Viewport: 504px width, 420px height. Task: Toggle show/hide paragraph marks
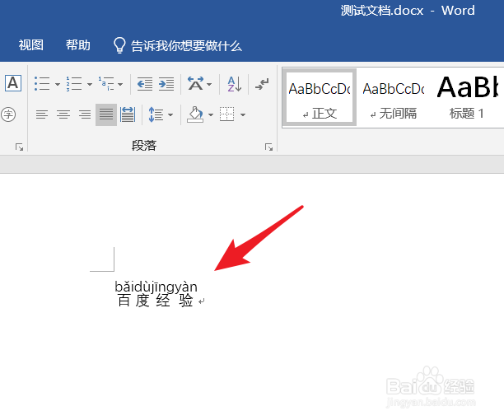click(262, 84)
